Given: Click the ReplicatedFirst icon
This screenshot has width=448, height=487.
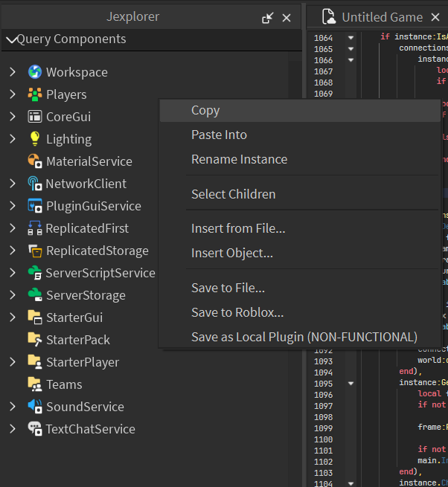Looking at the screenshot, I should 35,228.
